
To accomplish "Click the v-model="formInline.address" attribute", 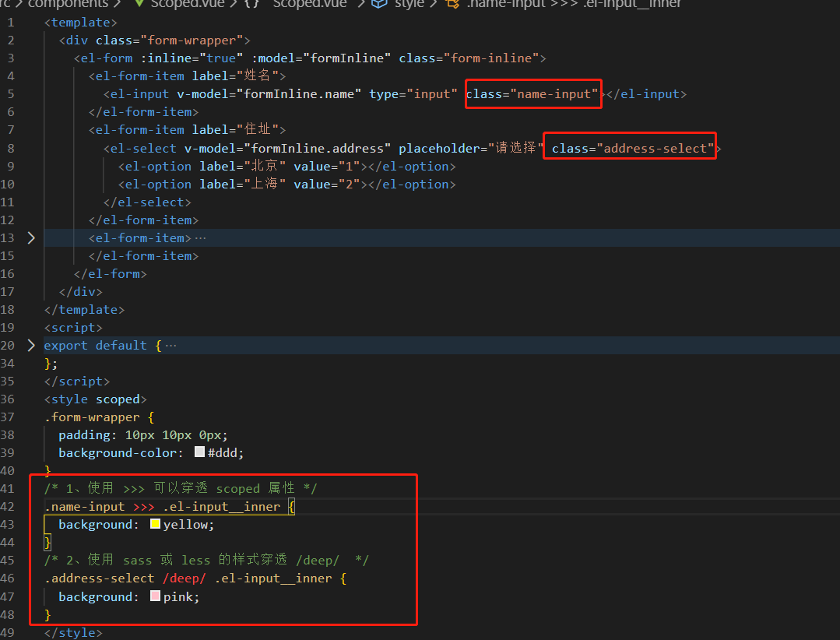I will [x=288, y=149].
